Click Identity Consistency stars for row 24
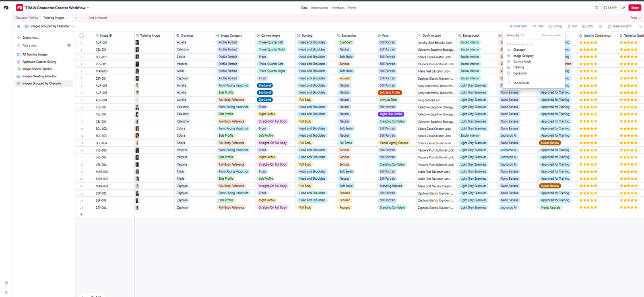The image size is (644, 297). [x=588, y=208]
